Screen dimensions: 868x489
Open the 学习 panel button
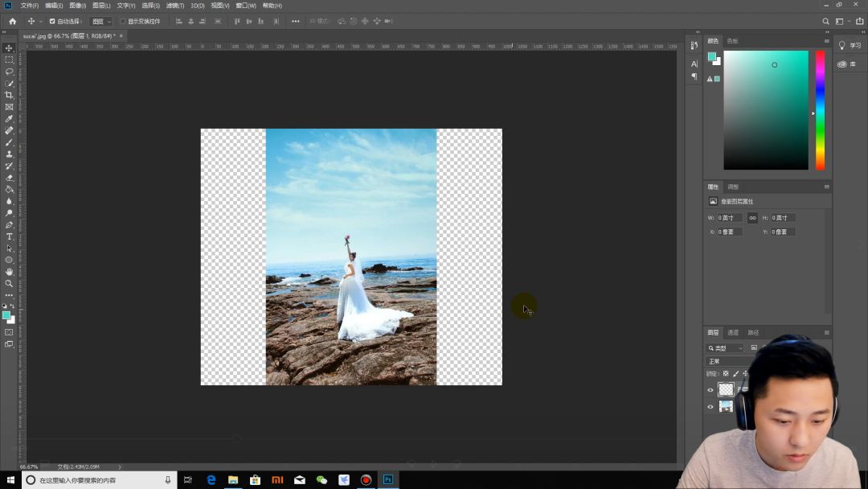point(850,45)
